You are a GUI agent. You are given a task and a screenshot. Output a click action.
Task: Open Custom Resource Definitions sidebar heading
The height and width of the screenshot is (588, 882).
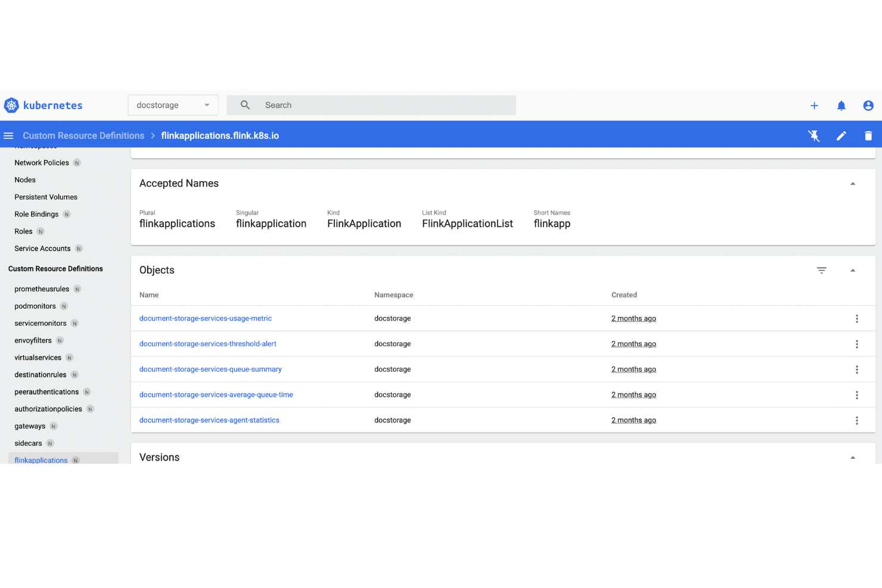tap(55, 269)
